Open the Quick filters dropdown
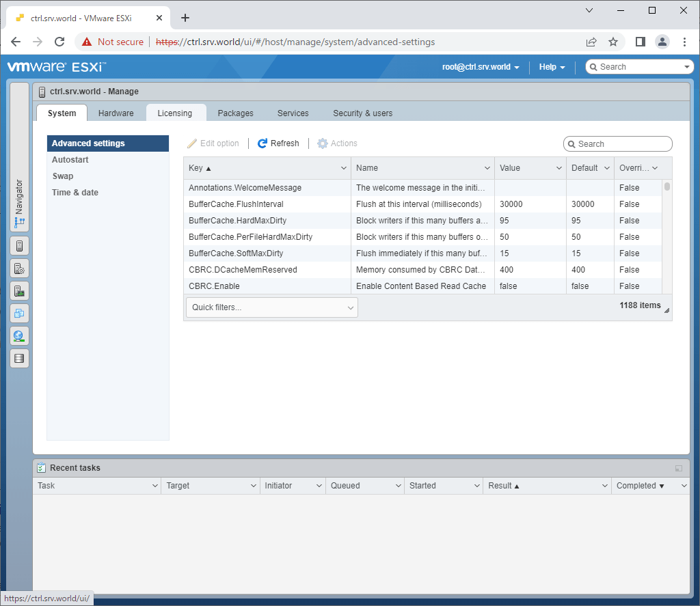The width and height of the screenshot is (700, 606). [271, 307]
